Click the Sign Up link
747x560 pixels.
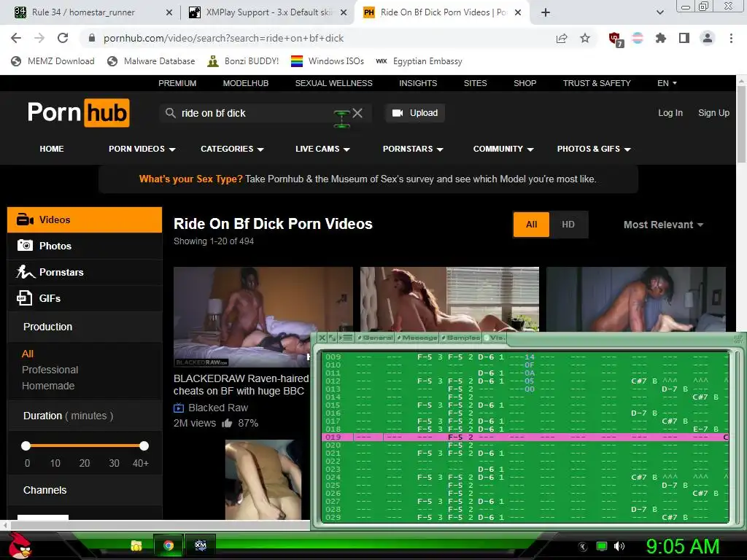pyautogui.click(x=713, y=113)
